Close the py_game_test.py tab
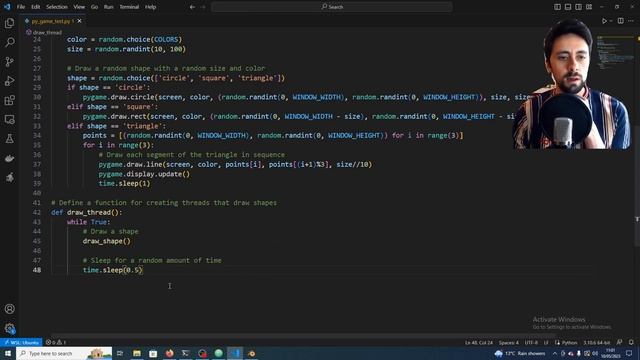 pyautogui.click(x=80, y=21)
